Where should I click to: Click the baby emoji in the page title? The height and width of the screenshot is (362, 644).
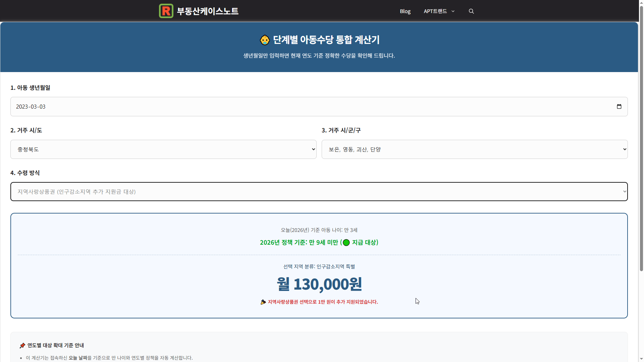[265, 40]
